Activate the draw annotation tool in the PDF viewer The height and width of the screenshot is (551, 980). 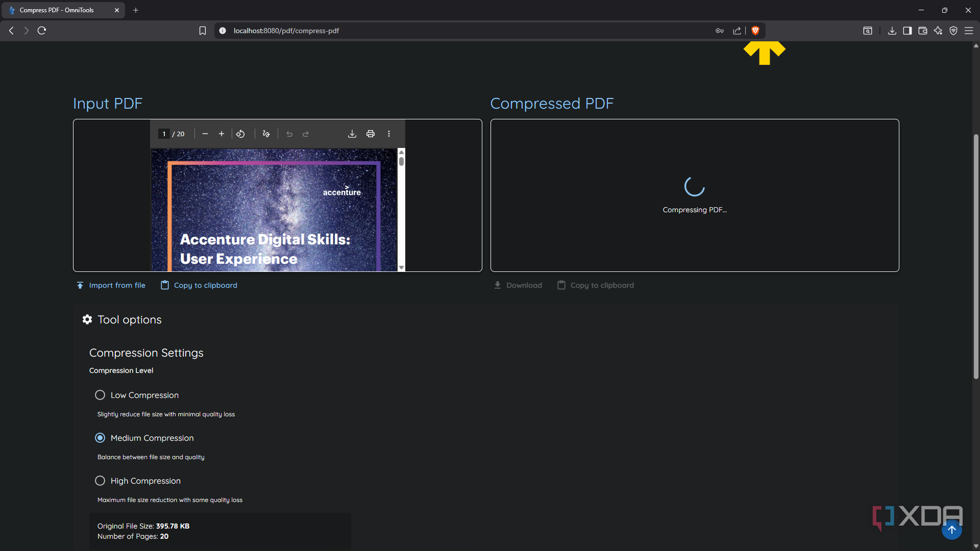(x=266, y=134)
